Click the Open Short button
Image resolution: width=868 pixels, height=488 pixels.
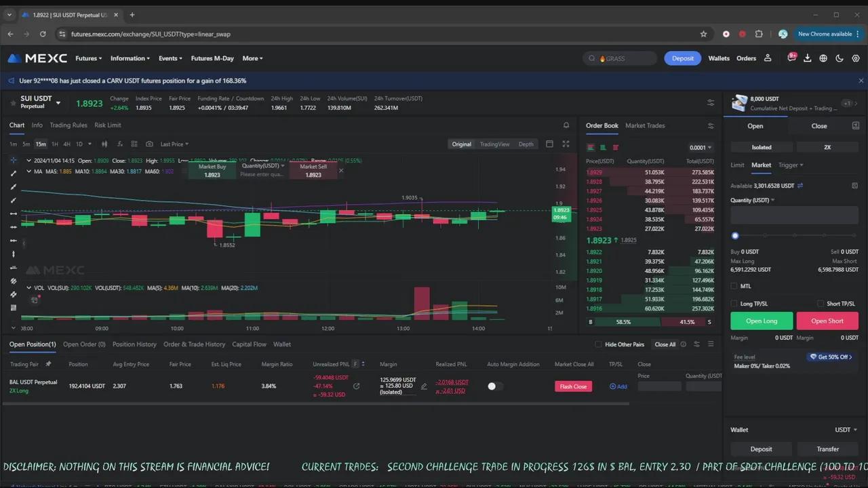click(x=827, y=321)
